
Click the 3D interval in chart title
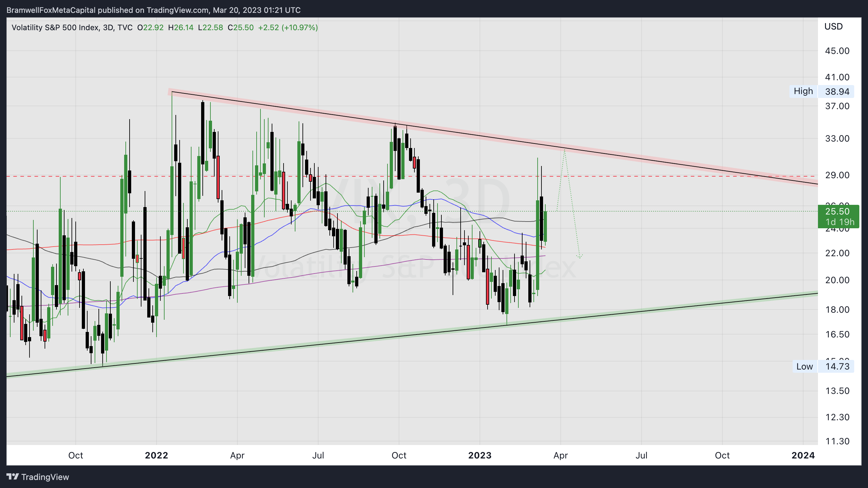[x=108, y=28]
